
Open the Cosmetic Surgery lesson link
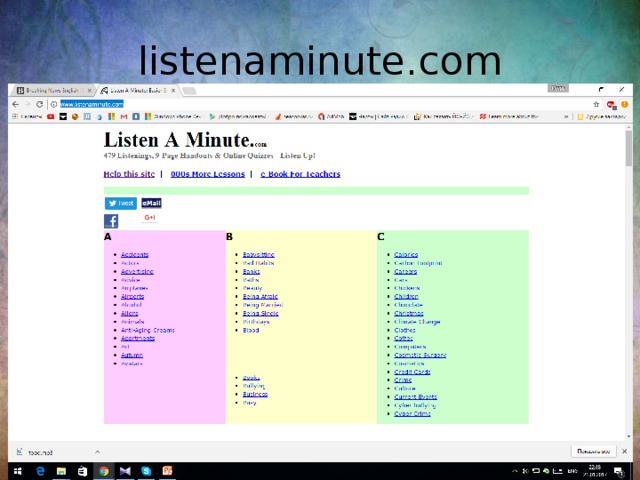pos(420,355)
